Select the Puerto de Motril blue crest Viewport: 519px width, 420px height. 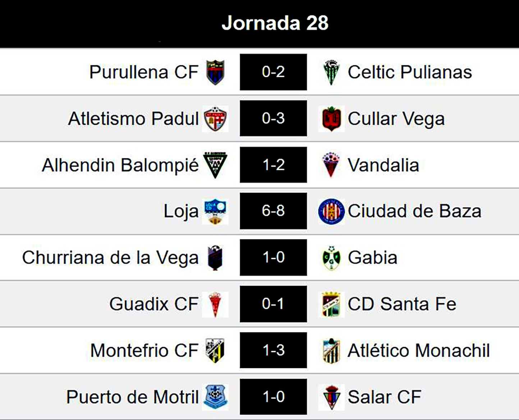[x=215, y=397]
